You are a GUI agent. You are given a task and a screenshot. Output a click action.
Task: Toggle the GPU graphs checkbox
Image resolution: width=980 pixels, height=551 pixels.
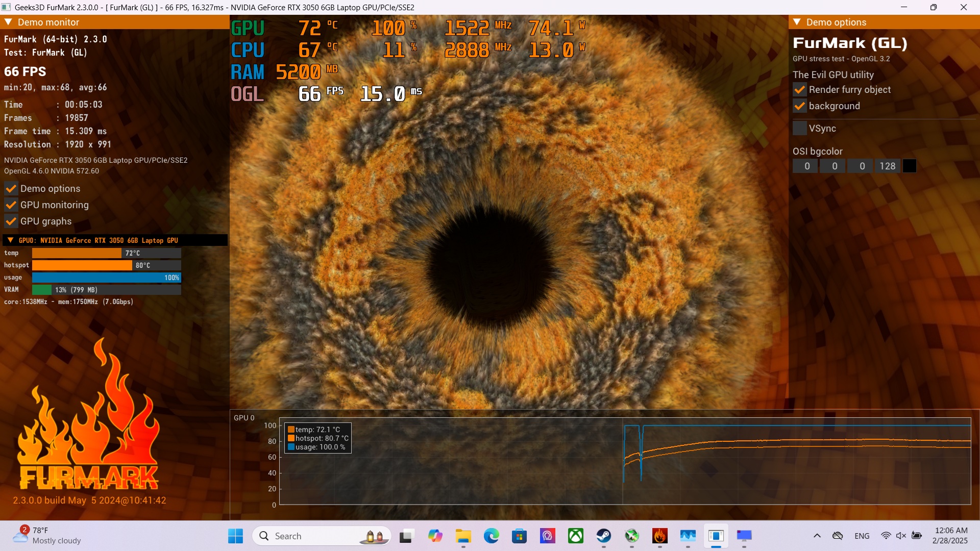pos(11,221)
